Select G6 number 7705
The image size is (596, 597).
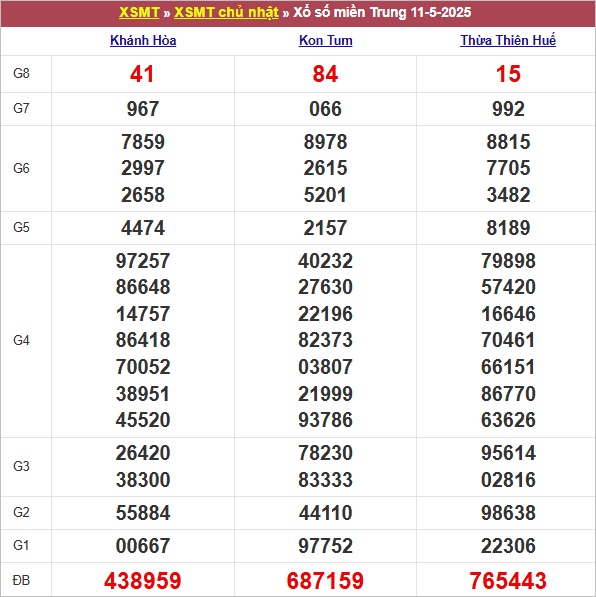[x=508, y=168]
